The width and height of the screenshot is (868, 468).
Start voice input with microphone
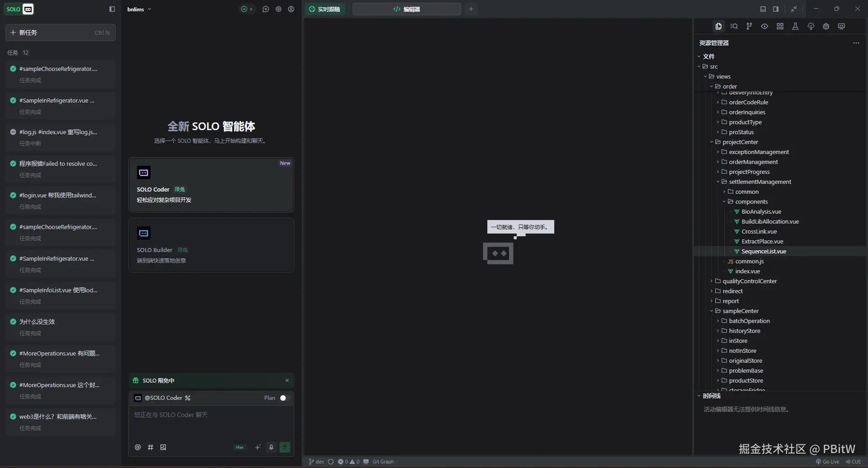[271, 447]
